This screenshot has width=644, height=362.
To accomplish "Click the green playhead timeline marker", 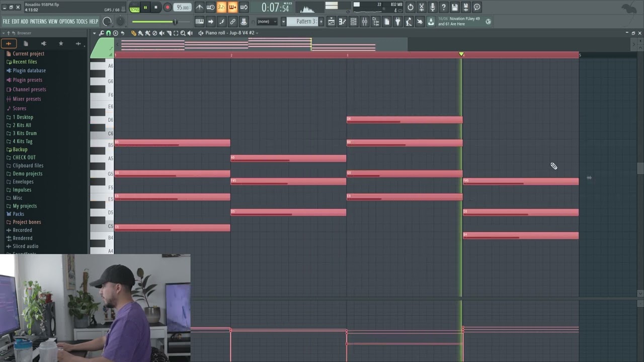I will [x=461, y=54].
